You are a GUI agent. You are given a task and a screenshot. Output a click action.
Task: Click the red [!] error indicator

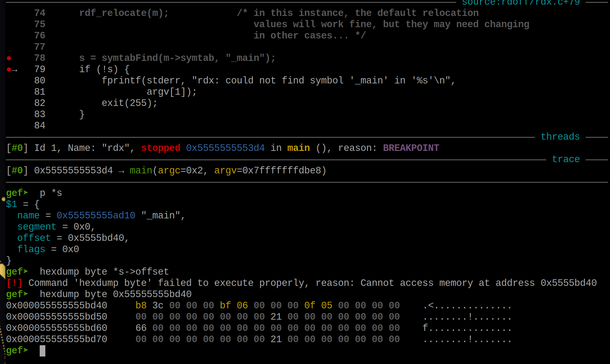pos(14,283)
